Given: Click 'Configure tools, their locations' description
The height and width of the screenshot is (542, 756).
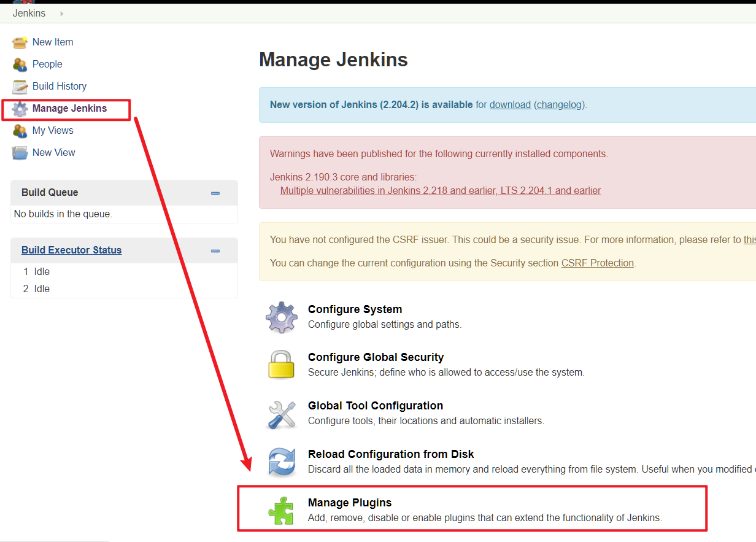Looking at the screenshot, I should 426,420.
